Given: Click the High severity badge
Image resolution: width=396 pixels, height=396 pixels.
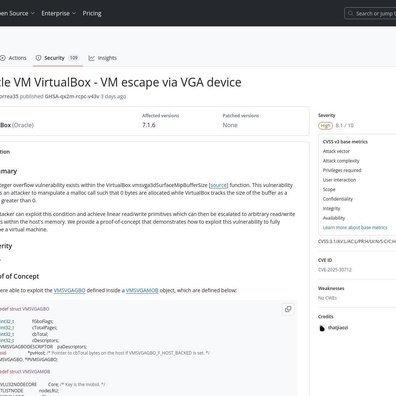Looking at the screenshot, I should 325,126.
